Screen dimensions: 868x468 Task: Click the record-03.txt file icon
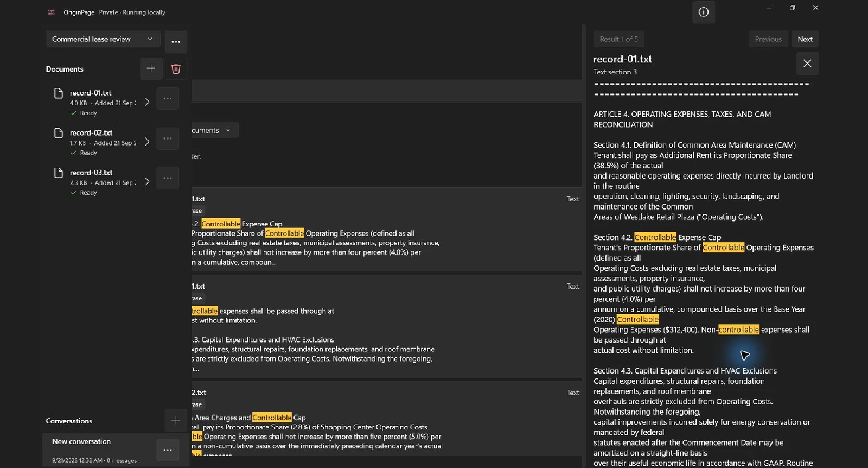tap(59, 173)
